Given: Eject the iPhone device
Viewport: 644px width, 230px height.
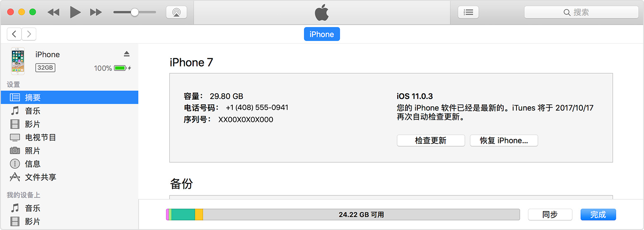Looking at the screenshot, I should [x=127, y=54].
